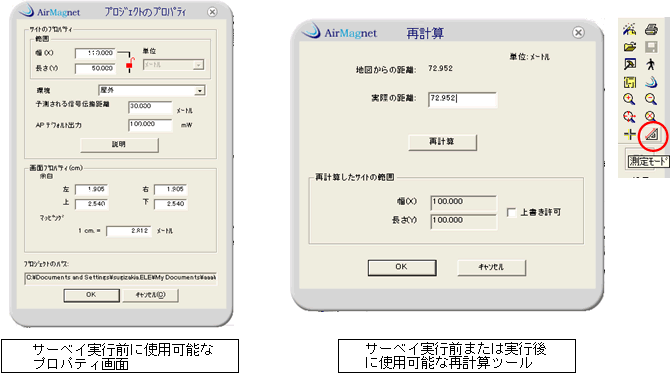This screenshot has height=374, width=672.
Task: Click キャンセル in the 再計算 dialog
Action: coord(492,267)
